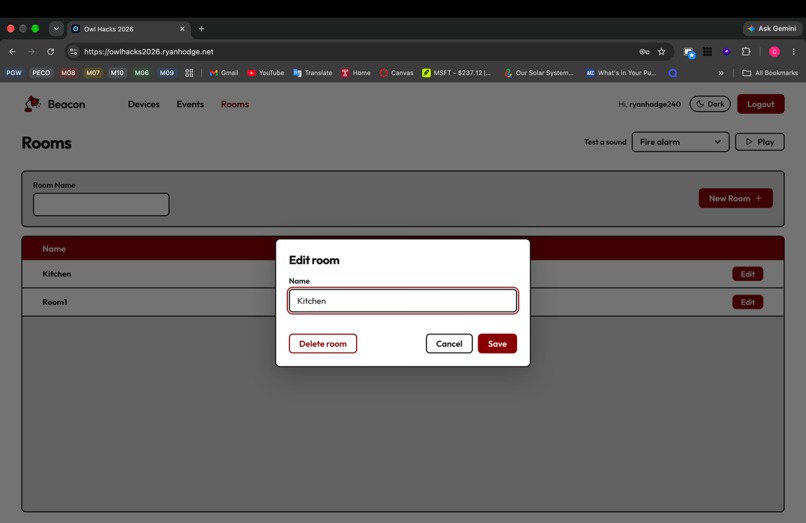Open the M09 bookmark
The width and height of the screenshot is (806, 523).
pyautogui.click(x=167, y=73)
